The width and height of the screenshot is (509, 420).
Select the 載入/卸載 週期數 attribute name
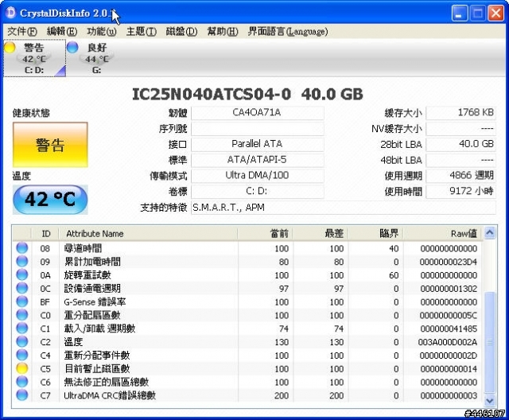pyautogui.click(x=99, y=329)
